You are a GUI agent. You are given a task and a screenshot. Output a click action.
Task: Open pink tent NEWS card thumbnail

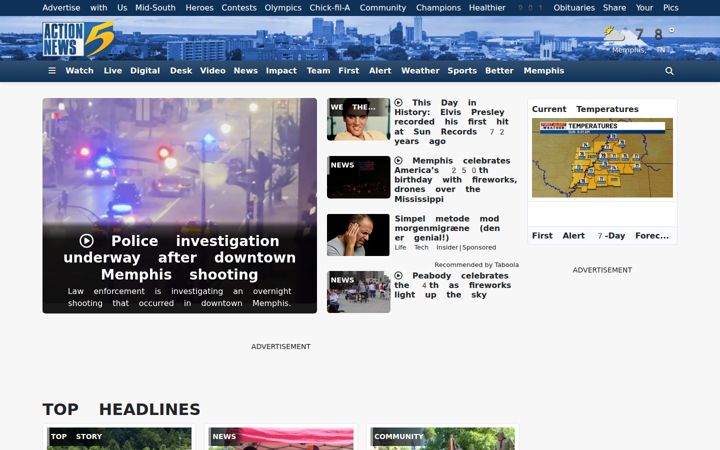(281, 439)
